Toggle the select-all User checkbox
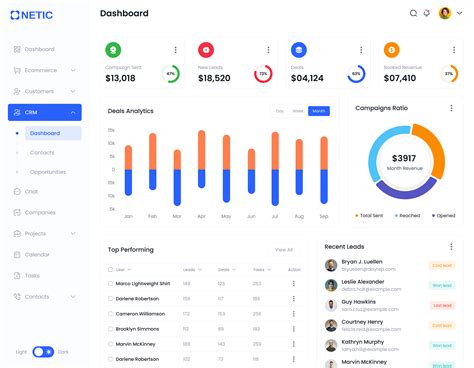This screenshot has height=368, width=474. (x=110, y=270)
